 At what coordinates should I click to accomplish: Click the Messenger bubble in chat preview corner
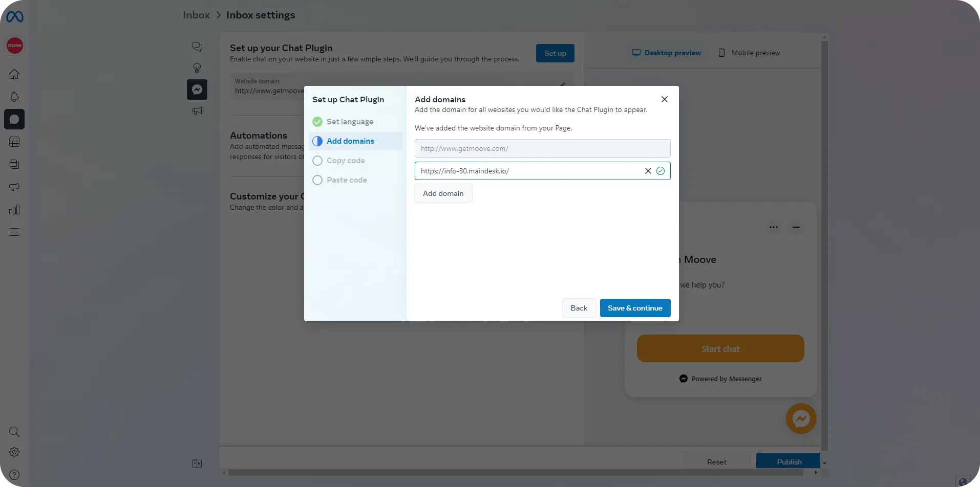tap(801, 418)
